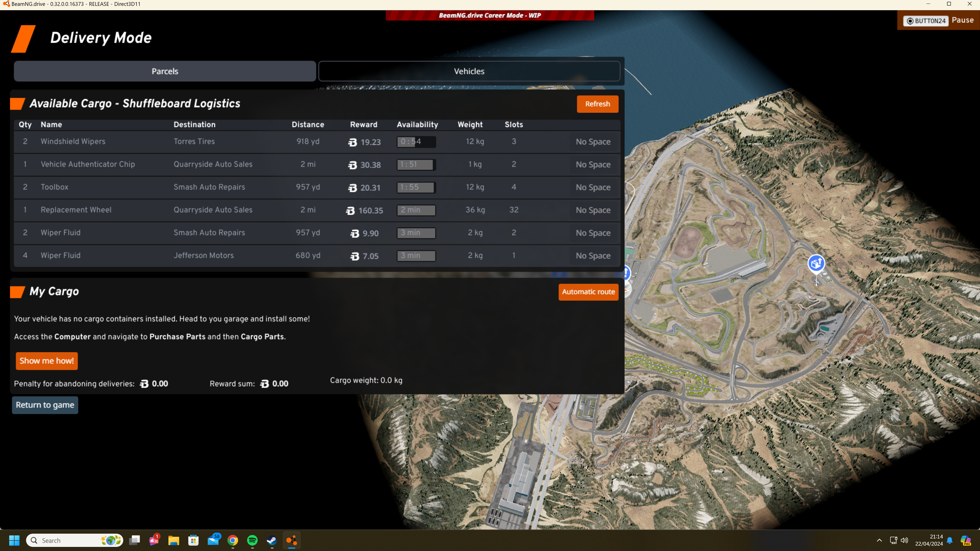Viewport: 980px width, 551px height.
Task: Click the Destination column header
Action: click(194, 125)
